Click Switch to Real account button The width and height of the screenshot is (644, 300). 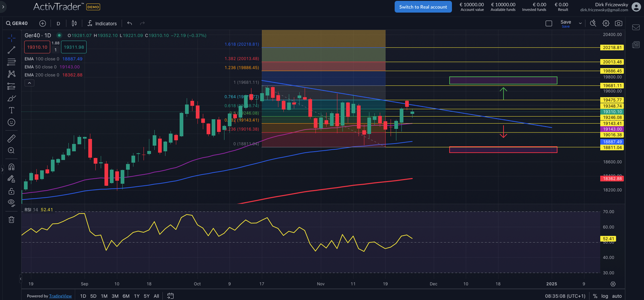423,7
